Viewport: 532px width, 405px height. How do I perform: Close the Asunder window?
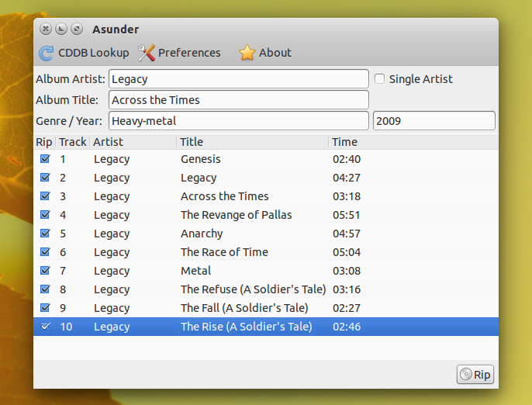click(46, 29)
